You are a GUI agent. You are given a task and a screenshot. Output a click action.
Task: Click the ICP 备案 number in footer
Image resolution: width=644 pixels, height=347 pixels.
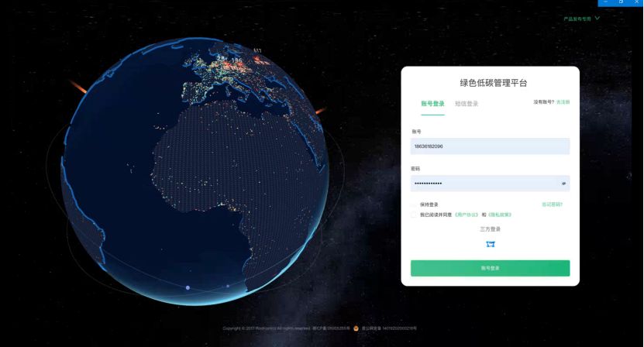(332, 328)
